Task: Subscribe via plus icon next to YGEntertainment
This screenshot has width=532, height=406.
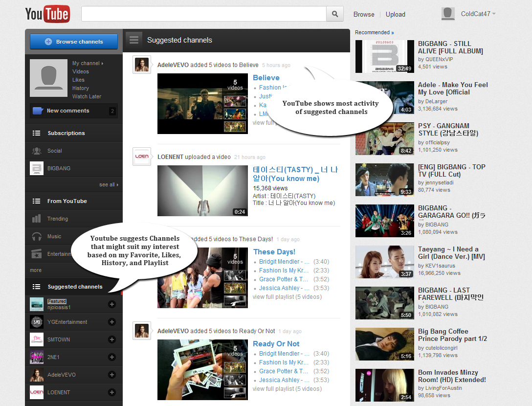Action: tap(112, 322)
